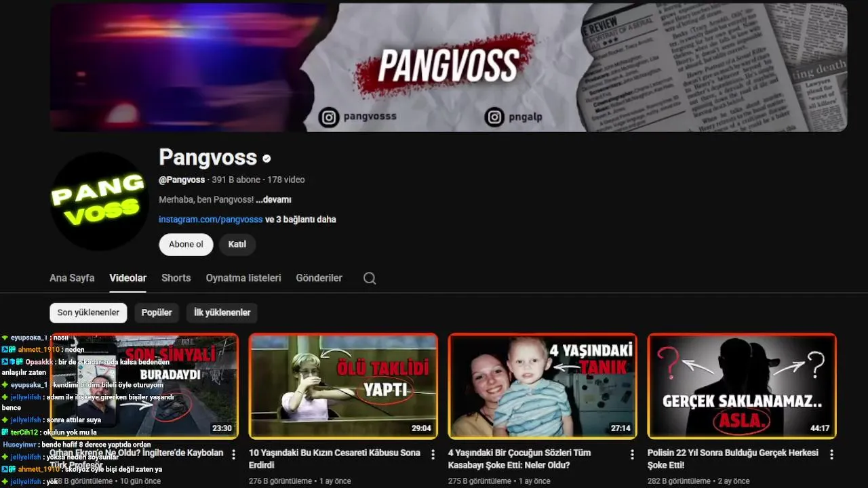The width and height of the screenshot is (868, 488).
Task: Click the 27:14 duration badge
Action: pos(620,428)
